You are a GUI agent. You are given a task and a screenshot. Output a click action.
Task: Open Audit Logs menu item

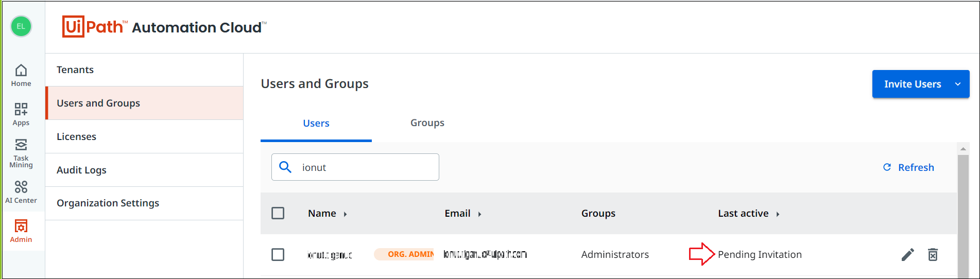coord(144,170)
